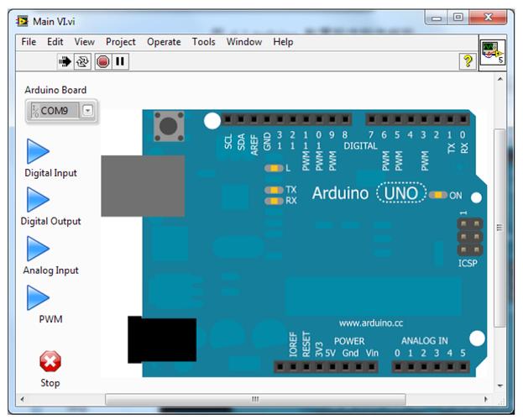Viewport: 523px width, 420px height.
Task: Click the black power jack on board
Action: [x=162, y=339]
